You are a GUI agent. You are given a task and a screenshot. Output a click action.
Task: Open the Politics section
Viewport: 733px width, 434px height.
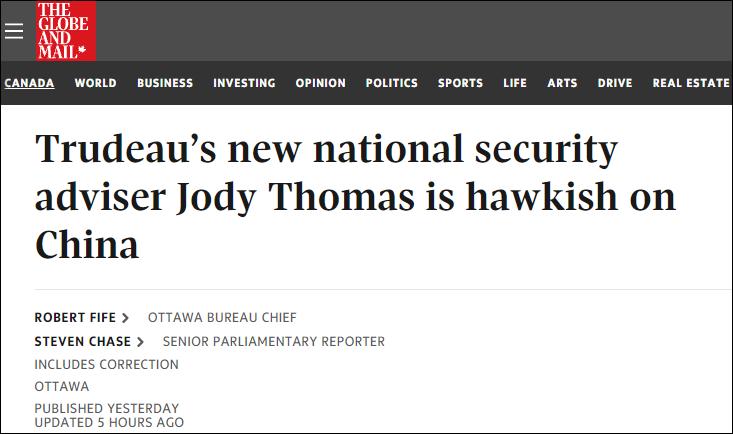[391, 83]
